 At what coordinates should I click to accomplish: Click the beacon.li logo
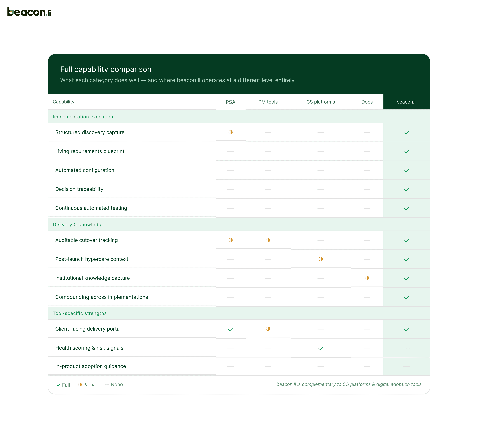tap(29, 12)
